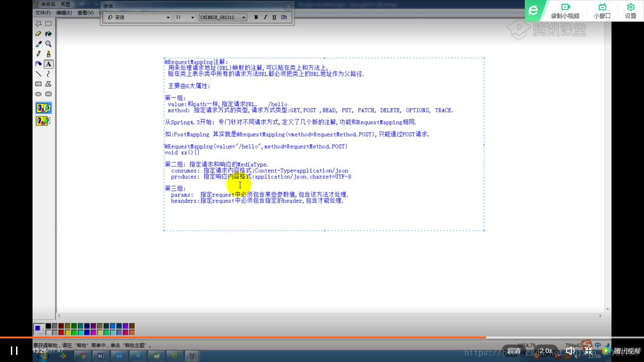Open Chrome from the taskbar

tap(82, 356)
